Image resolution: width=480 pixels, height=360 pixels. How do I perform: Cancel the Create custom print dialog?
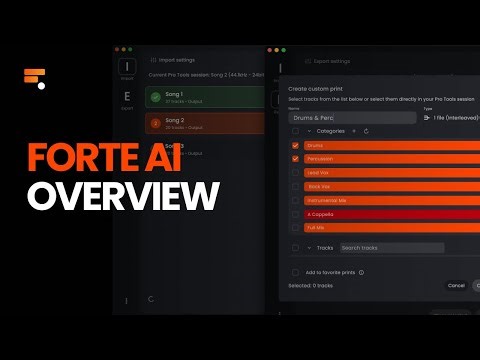(x=456, y=285)
